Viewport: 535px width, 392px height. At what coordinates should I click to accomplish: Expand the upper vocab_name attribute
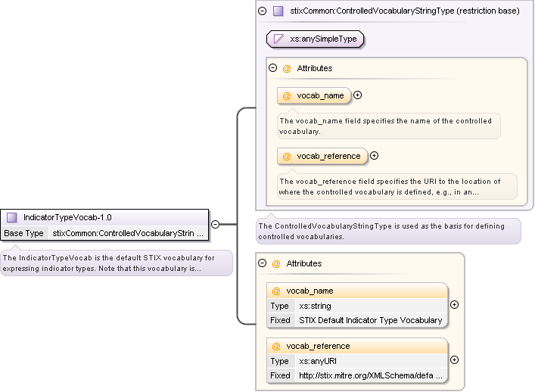pyautogui.click(x=358, y=95)
